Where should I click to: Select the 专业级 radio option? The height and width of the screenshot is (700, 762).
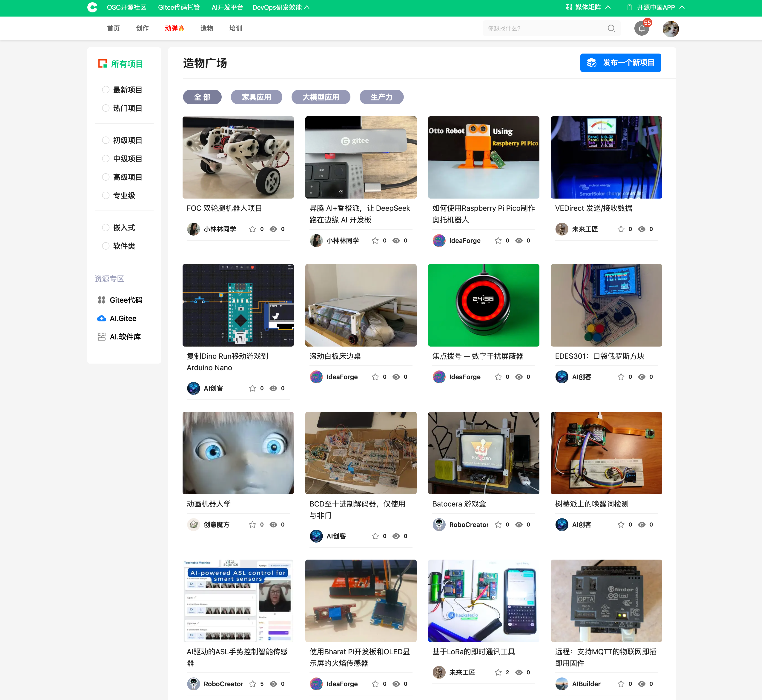pyautogui.click(x=106, y=196)
